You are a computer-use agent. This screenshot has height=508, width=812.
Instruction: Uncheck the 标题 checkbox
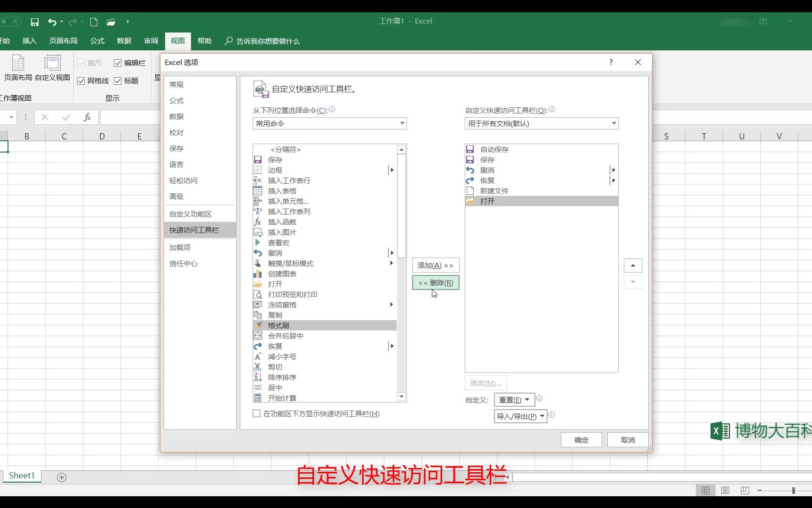click(118, 81)
